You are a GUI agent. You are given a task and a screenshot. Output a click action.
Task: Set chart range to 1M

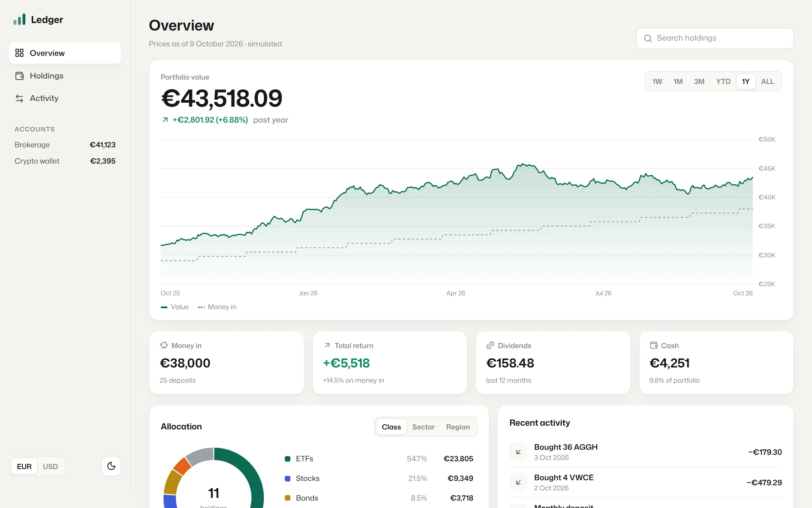coord(678,81)
